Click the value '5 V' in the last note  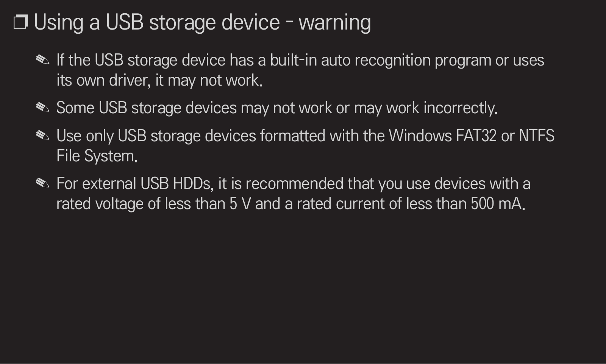[240, 204]
